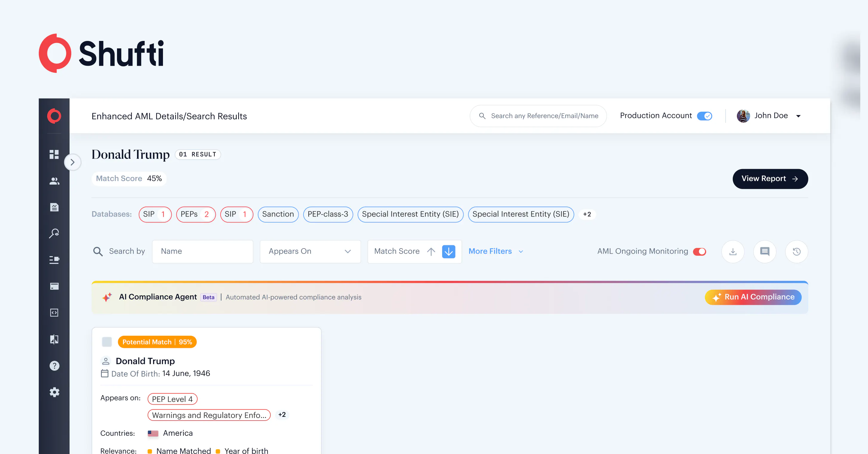Open the settings gear icon in sidebar

click(x=54, y=392)
